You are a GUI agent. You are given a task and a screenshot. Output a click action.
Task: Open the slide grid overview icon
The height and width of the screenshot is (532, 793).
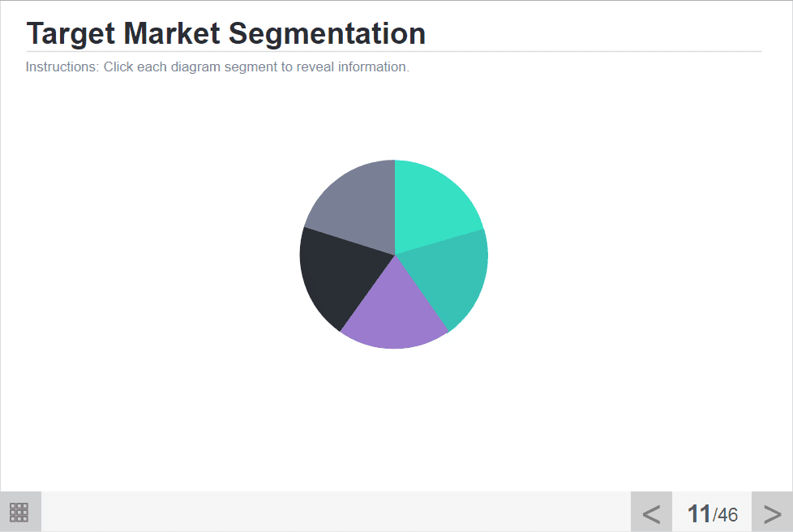[x=19, y=513]
